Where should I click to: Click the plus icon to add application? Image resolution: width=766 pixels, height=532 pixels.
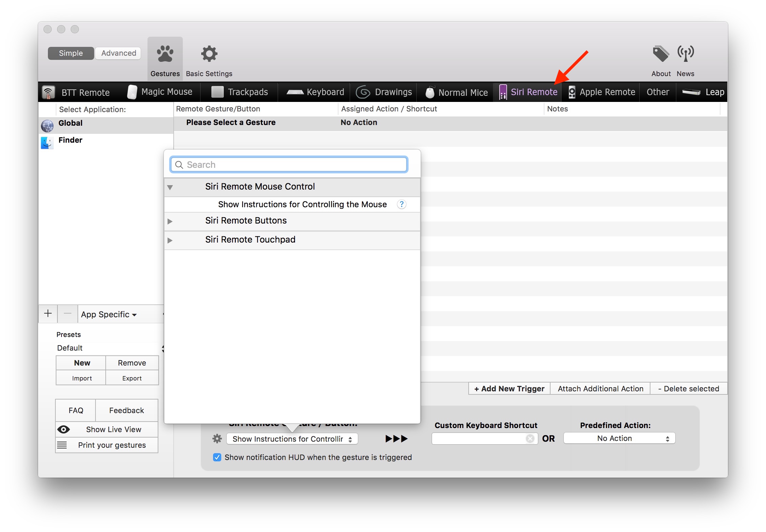click(48, 314)
